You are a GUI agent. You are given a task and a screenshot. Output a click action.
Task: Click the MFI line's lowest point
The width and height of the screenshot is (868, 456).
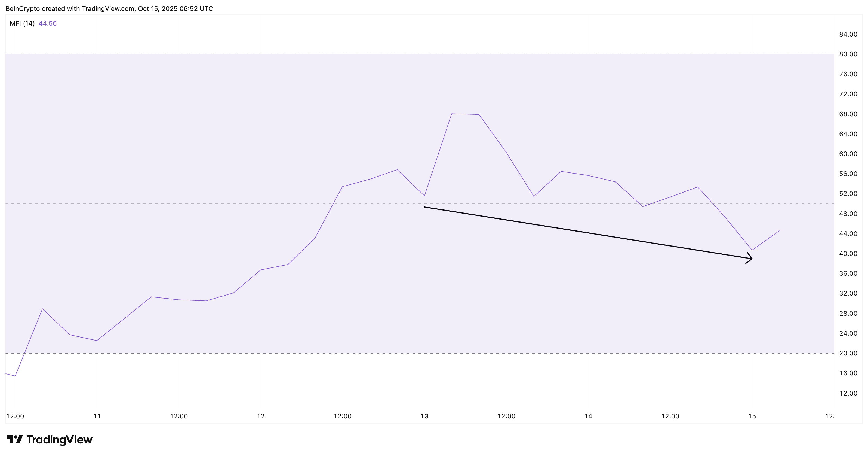[x=15, y=376]
